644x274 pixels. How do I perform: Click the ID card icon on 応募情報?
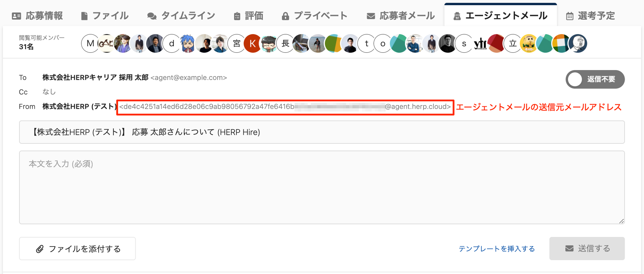[x=16, y=16]
